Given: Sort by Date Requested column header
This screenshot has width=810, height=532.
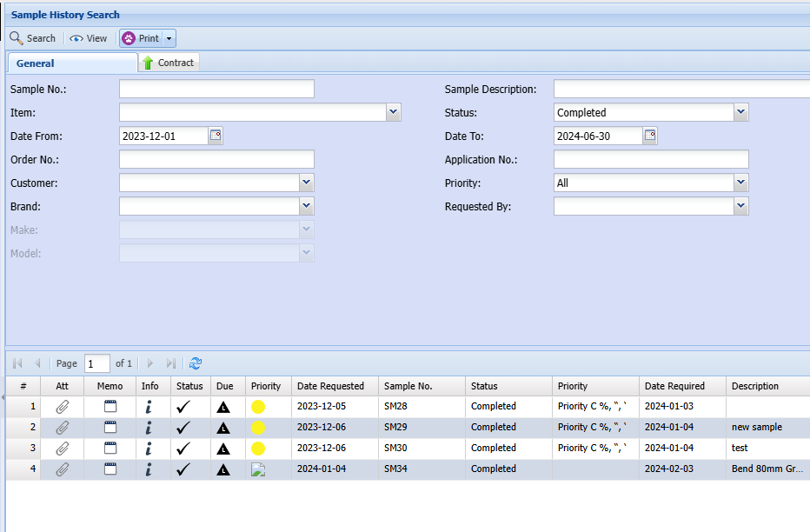Looking at the screenshot, I should tap(330, 386).
